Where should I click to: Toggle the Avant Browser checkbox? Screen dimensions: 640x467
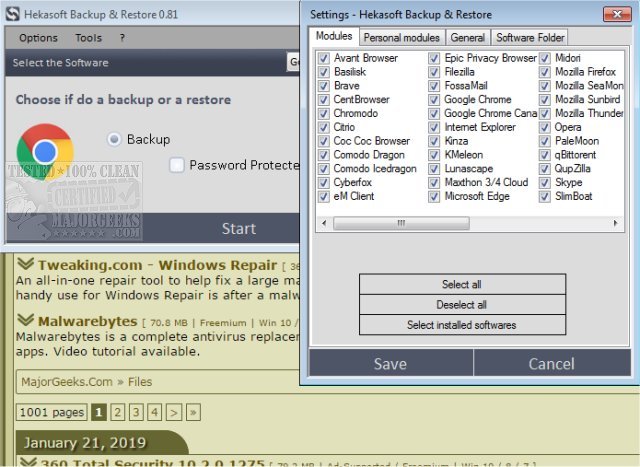[x=324, y=58]
